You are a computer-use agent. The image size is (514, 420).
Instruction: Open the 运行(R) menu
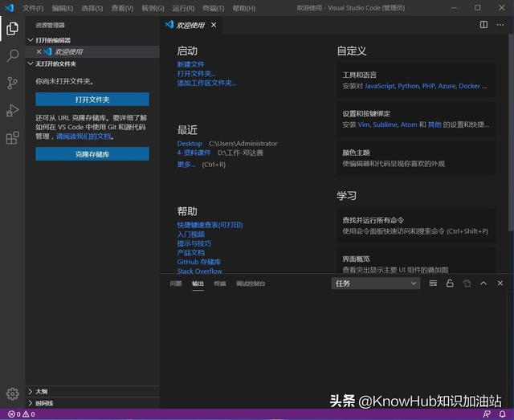pyautogui.click(x=183, y=8)
